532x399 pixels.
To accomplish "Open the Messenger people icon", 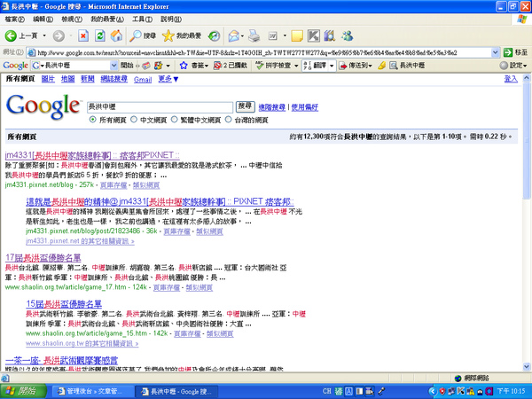I will (x=347, y=35).
